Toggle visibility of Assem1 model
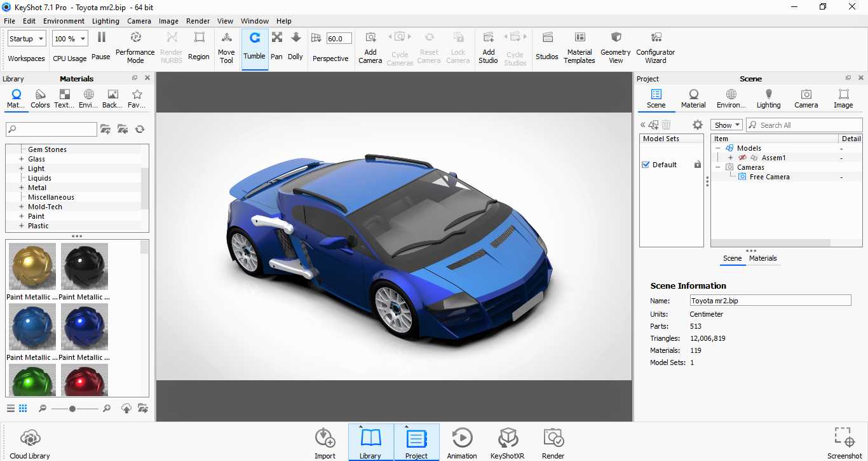 coord(742,158)
